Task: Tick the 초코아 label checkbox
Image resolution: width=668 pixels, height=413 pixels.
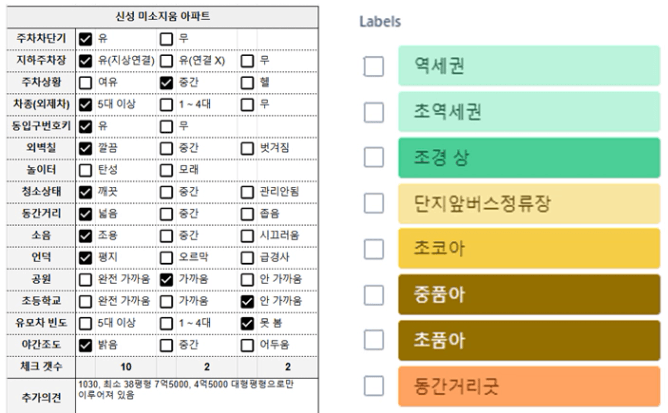Action: pyautogui.click(x=374, y=249)
